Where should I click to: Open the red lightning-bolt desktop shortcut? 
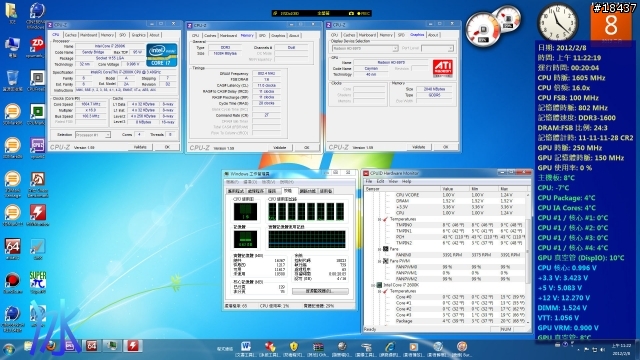(37, 215)
